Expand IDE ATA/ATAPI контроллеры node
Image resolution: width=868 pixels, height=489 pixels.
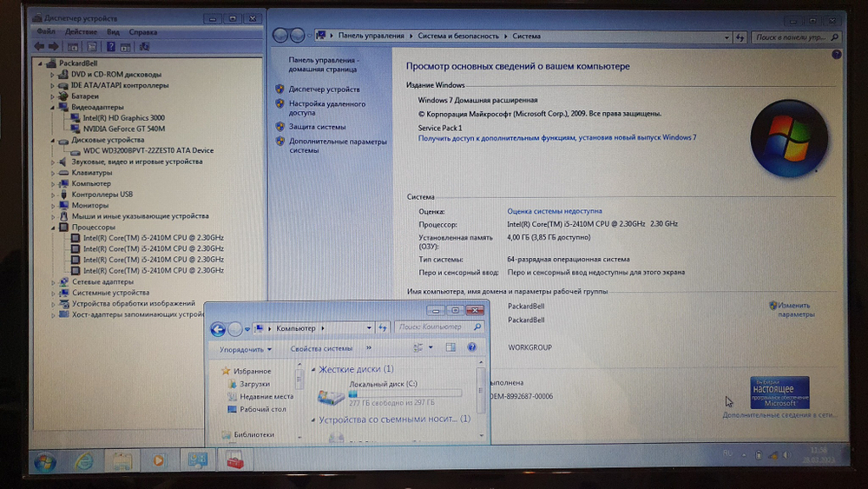52,85
